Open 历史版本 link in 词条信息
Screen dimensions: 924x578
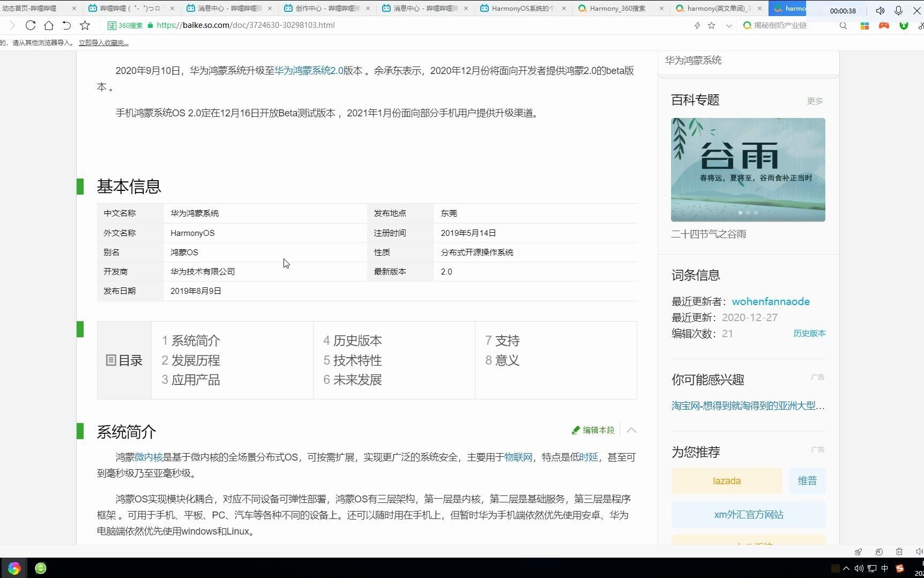[809, 334]
